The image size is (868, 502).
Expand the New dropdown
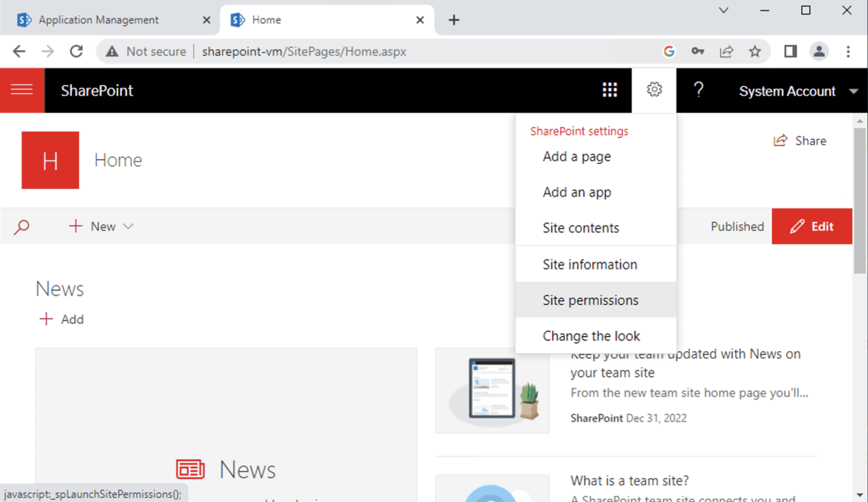pos(101,226)
